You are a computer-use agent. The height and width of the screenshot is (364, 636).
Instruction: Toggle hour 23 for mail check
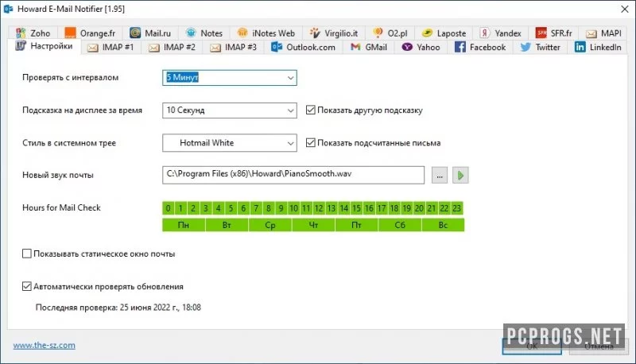tap(457, 208)
